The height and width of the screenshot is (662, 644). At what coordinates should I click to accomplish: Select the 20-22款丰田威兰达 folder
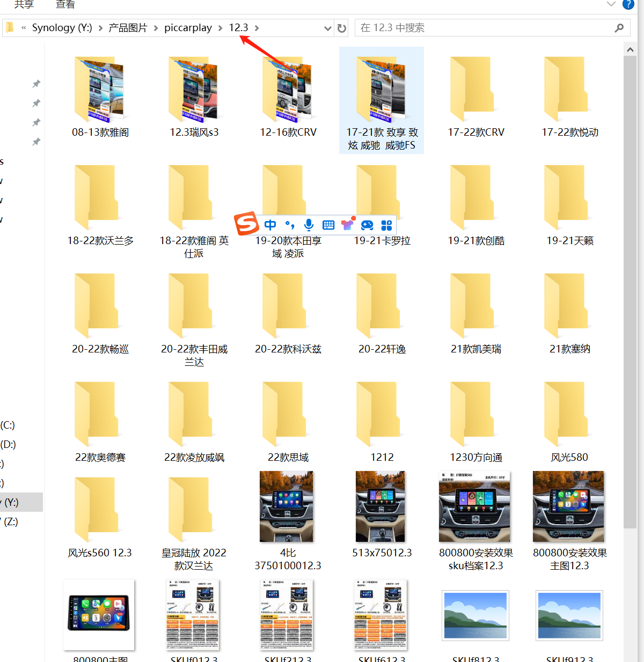[194, 321]
